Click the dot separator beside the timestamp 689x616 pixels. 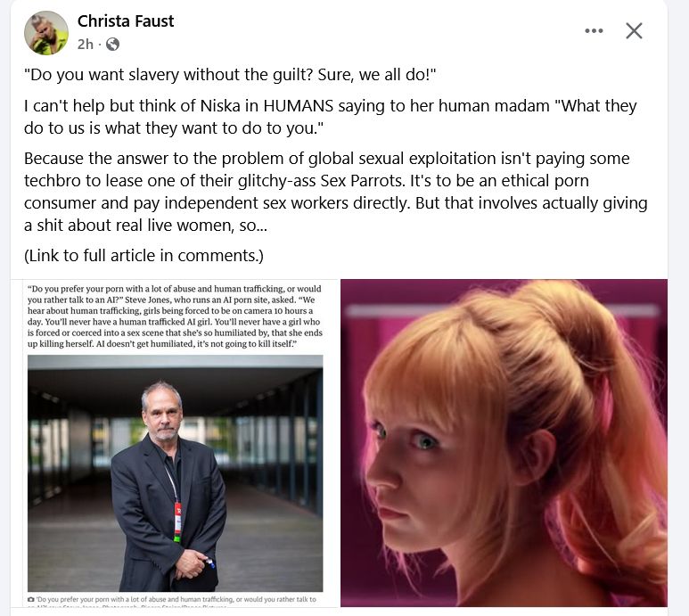(100, 44)
